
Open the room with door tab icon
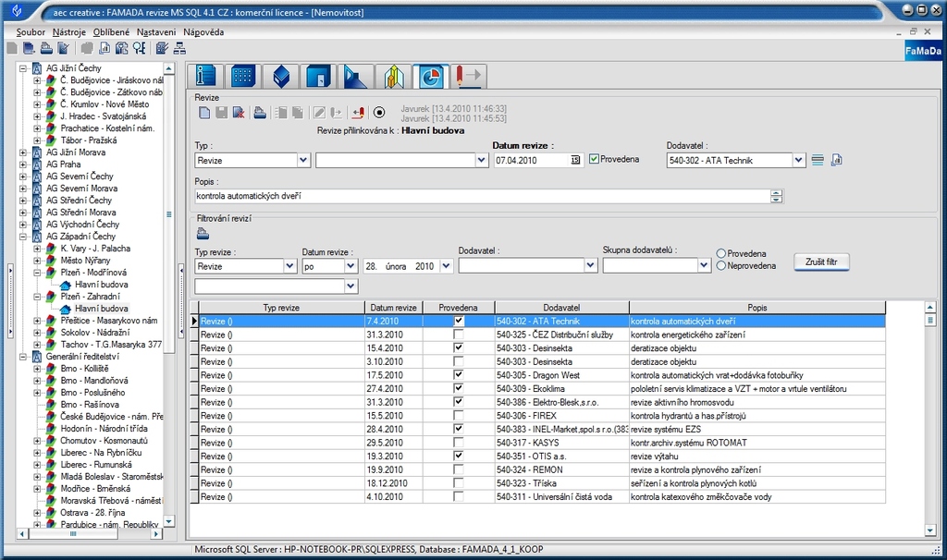click(x=318, y=76)
